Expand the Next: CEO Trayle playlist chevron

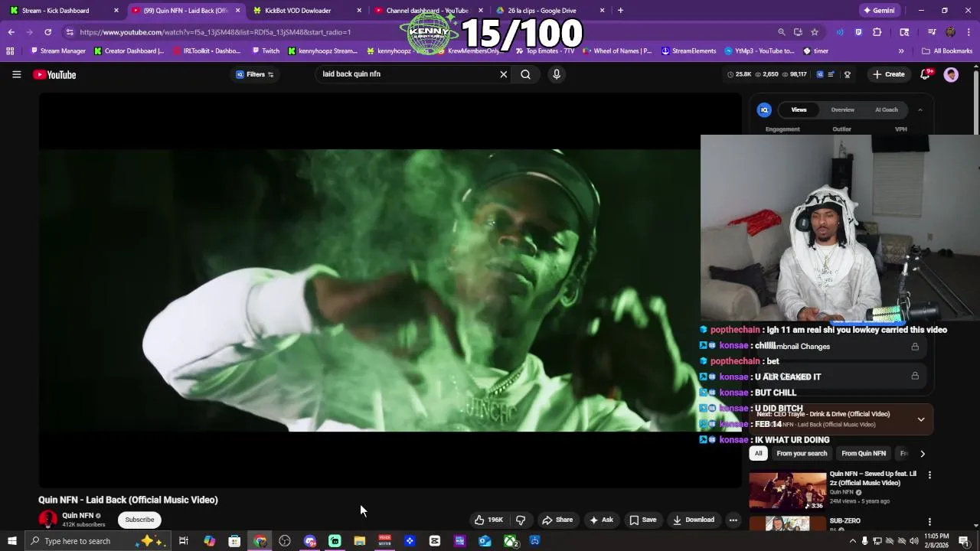pyautogui.click(x=921, y=419)
